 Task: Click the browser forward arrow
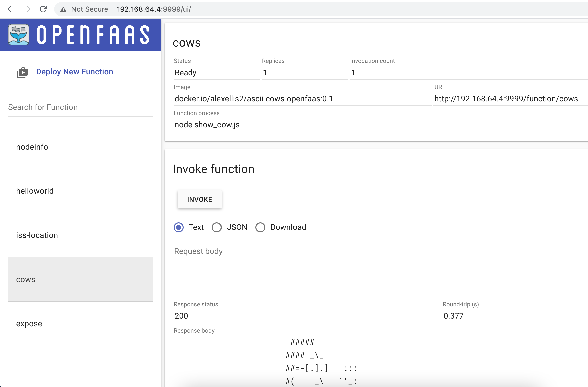[27, 9]
